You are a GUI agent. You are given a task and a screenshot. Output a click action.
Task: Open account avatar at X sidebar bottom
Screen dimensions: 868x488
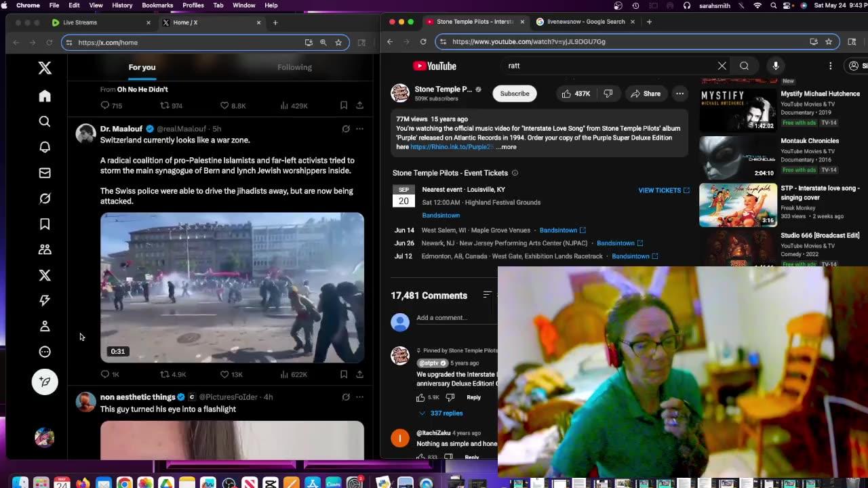click(x=45, y=437)
